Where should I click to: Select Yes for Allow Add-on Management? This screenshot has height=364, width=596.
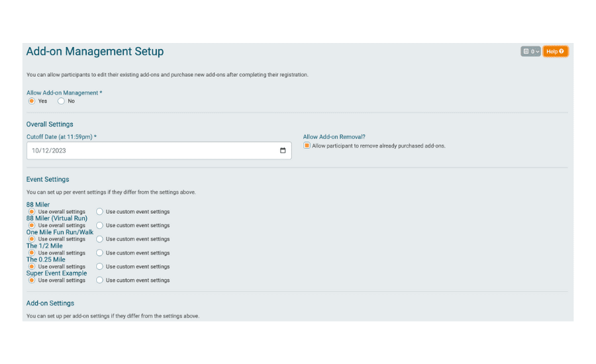pos(32,101)
